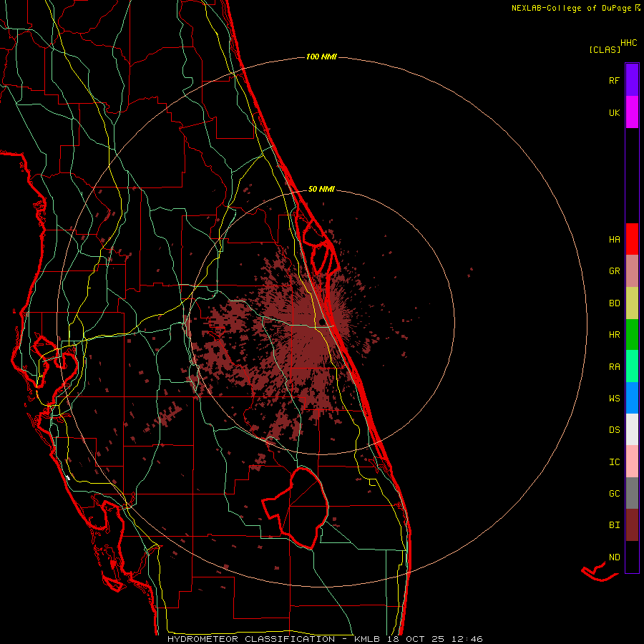Click the ND legend label
Viewport: 644px width, 644px height.
[x=614, y=557]
